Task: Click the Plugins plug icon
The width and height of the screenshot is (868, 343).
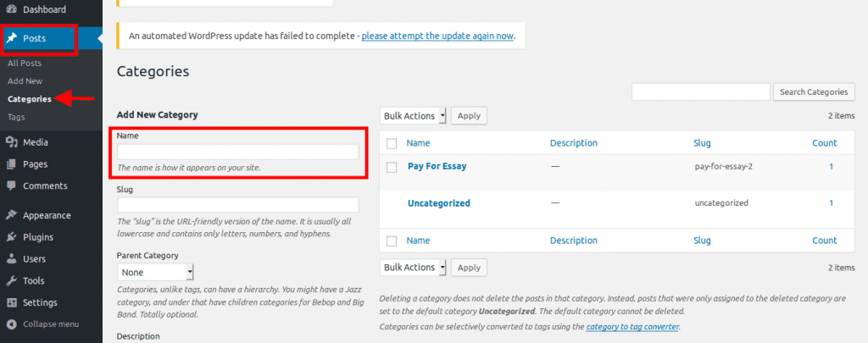Action: click(12, 237)
